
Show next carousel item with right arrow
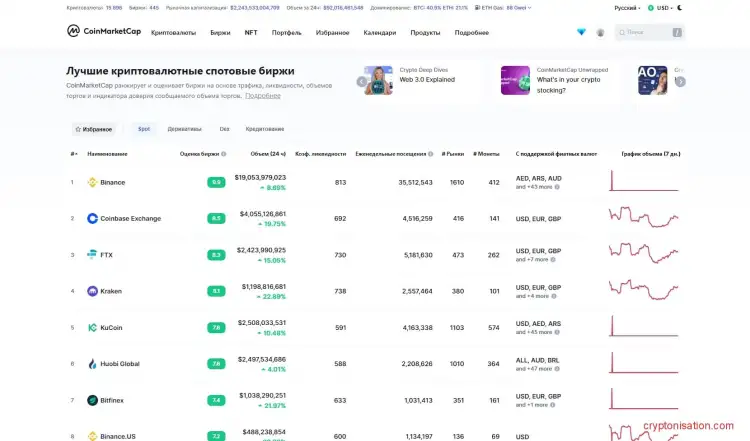[x=680, y=82]
